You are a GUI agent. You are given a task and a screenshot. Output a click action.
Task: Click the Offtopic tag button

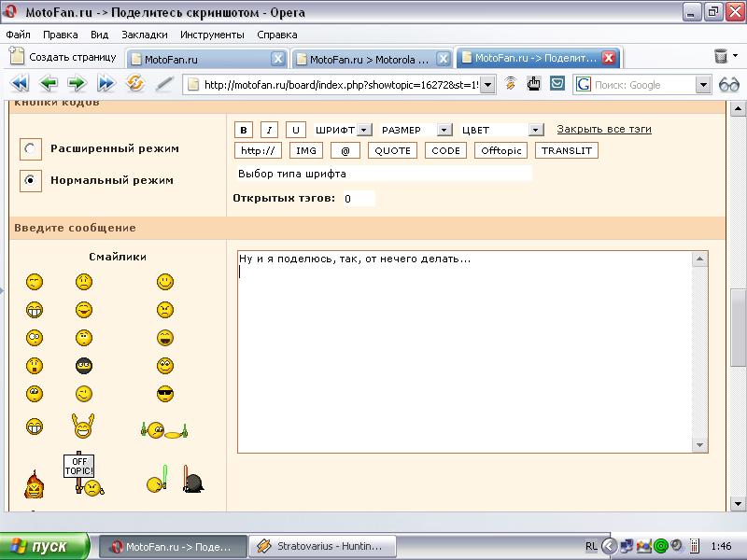click(501, 150)
